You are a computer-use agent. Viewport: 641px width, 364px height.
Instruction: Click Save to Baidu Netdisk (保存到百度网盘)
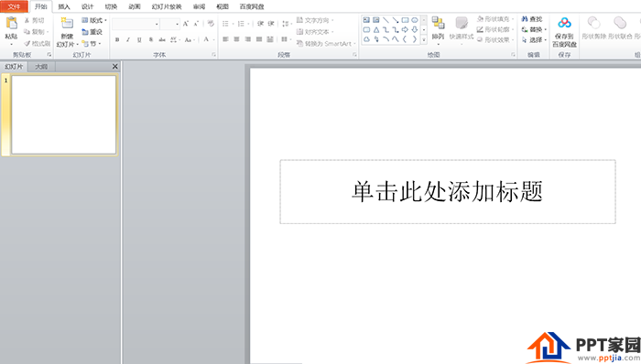[565, 32]
